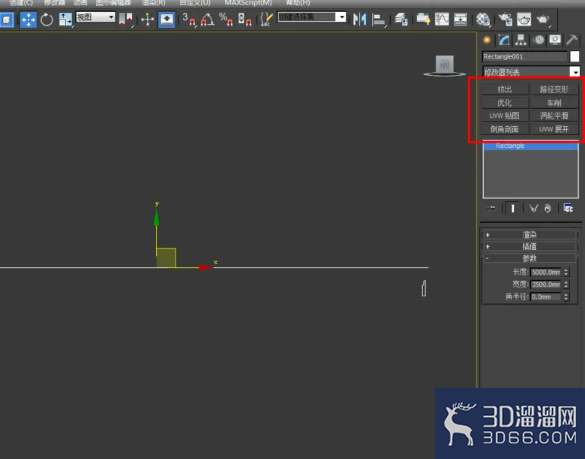
Task: Toggle Keyboard Shortcut Override icon
Action: 166,19
